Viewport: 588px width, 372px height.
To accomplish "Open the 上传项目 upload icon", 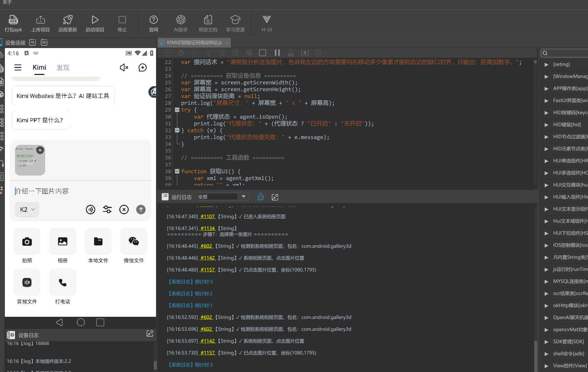I will tap(40, 20).
